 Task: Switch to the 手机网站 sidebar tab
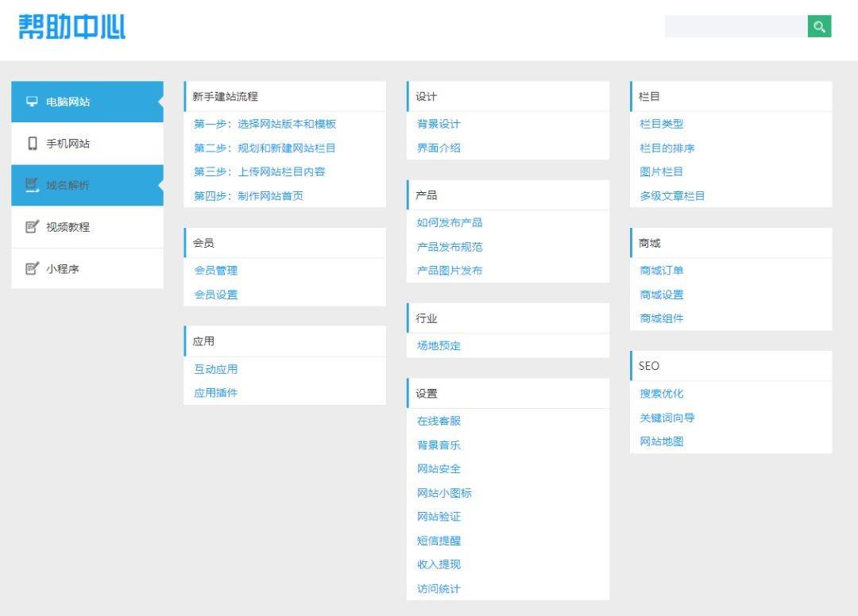(87, 143)
